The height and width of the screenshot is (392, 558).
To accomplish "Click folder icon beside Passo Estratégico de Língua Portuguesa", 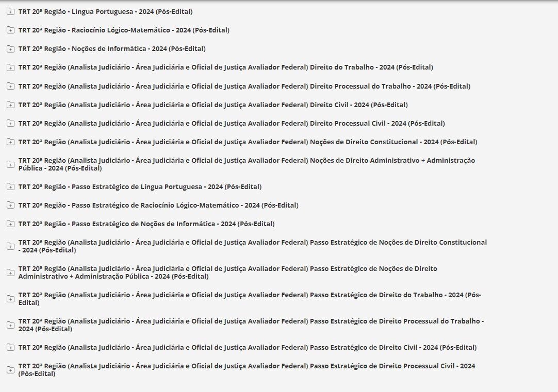I will tap(10, 187).
